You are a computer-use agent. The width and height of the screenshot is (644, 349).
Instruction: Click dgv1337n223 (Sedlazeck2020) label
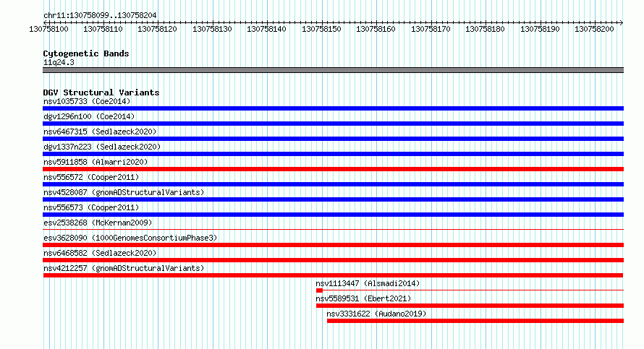pos(102,147)
